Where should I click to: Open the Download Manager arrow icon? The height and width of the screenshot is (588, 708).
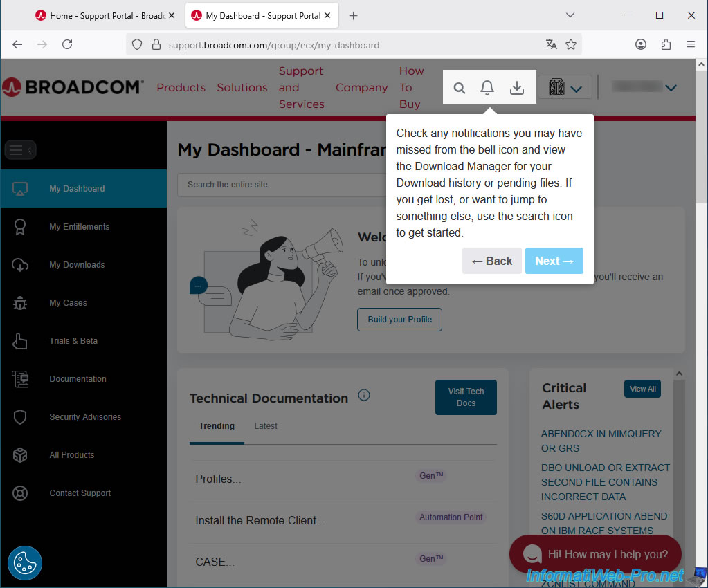[517, 88]
